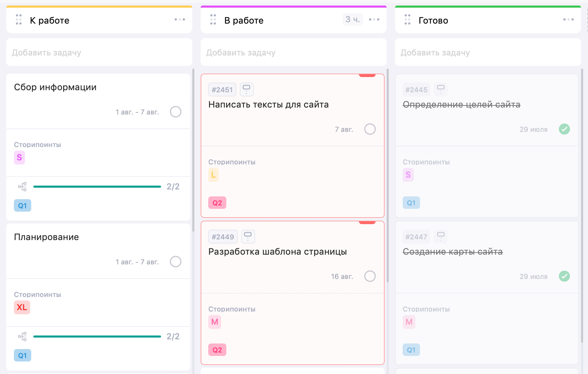Image resolution: width=588 pixels, height=374 pixels.
Task: Open the В работе column three-dot menu
Action: tap(374, 20)
